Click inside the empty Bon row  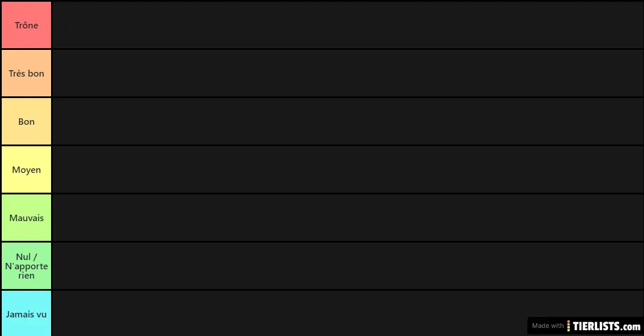point(347,121)
